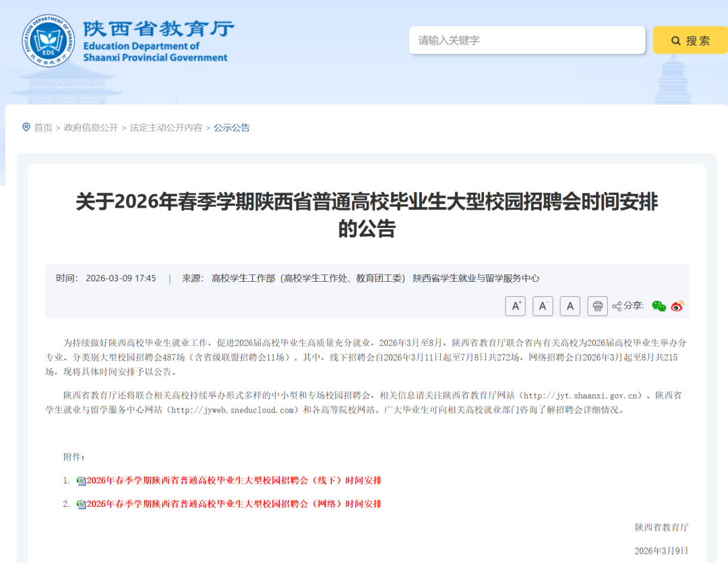Open attachment about offline (线下) job fair schedule
Image resolution: width=728 pixels, height=563 pixels.
click(235, 480)
